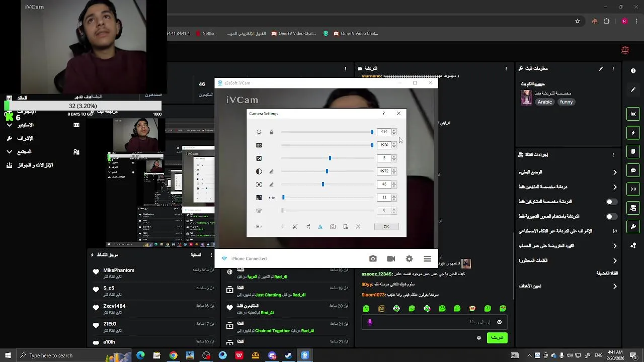The height and width of the screenshot is (362, 644).
Task: Click the focus target icon
Action: coord(259,185)
